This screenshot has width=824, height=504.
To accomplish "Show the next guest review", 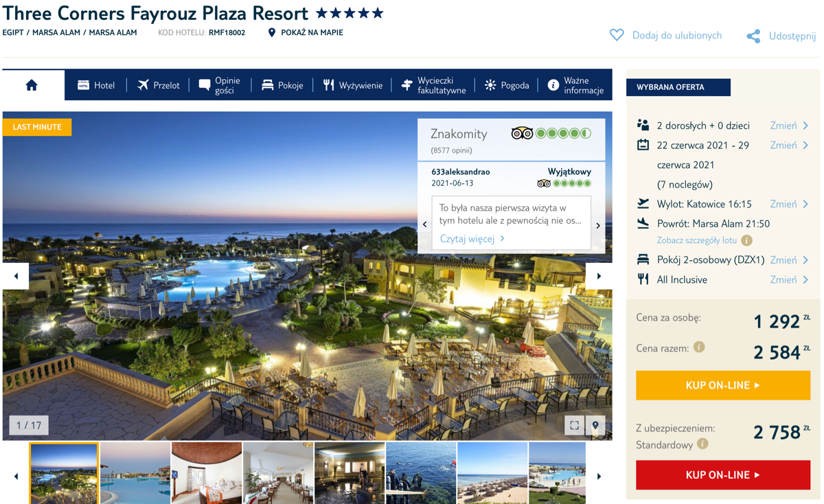I will [x=598, y=225].
